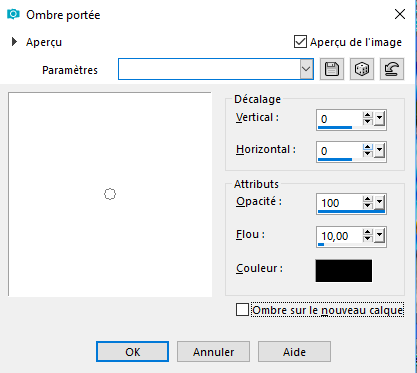Click the PaintShop camera icon in title bar
The height and width of the screenshot is (373, 417).
pyautogui.click(x=13, y=14)
